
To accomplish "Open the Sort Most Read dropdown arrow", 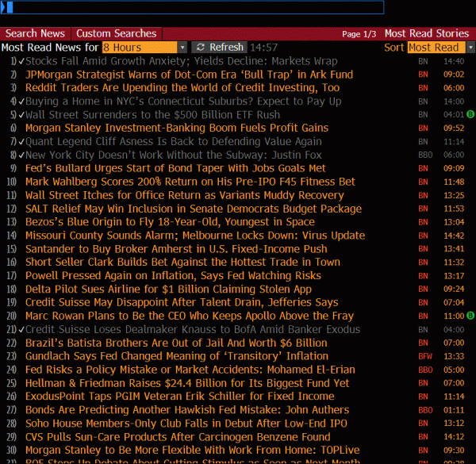I will (470, 48).
